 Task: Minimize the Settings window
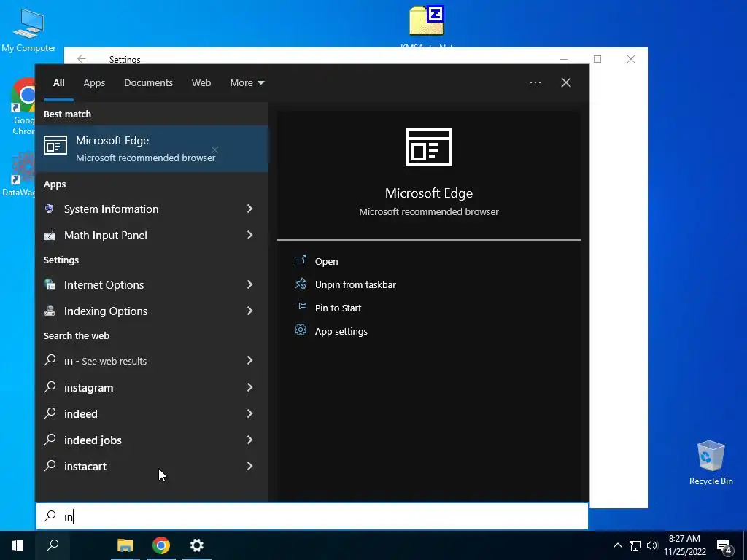click(564, 58)
